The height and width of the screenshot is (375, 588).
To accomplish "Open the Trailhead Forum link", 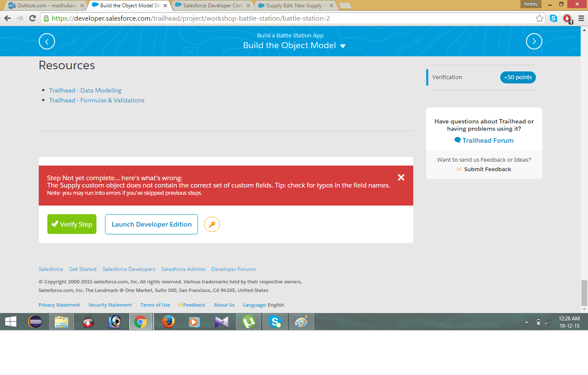I will point(484,141).
